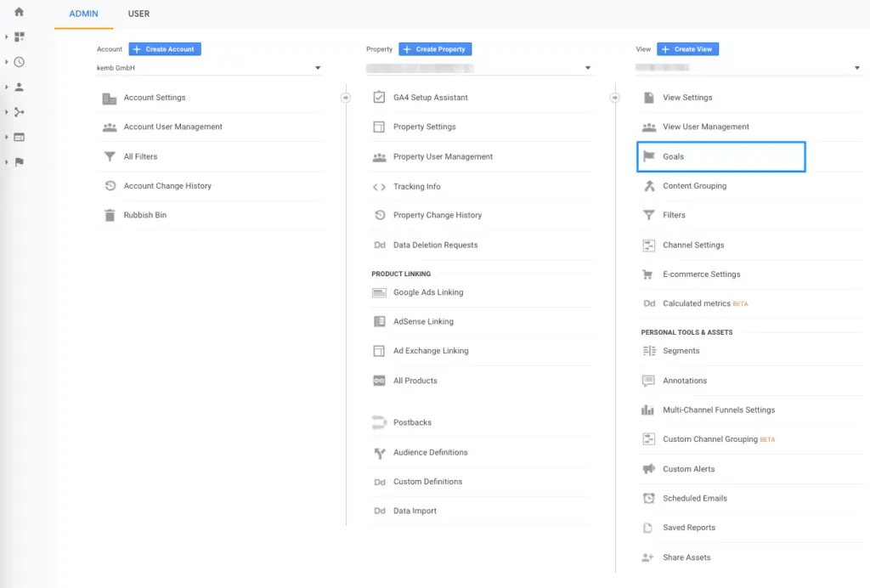Open the Real-time clock icon in sidebar

pos(19,61)
